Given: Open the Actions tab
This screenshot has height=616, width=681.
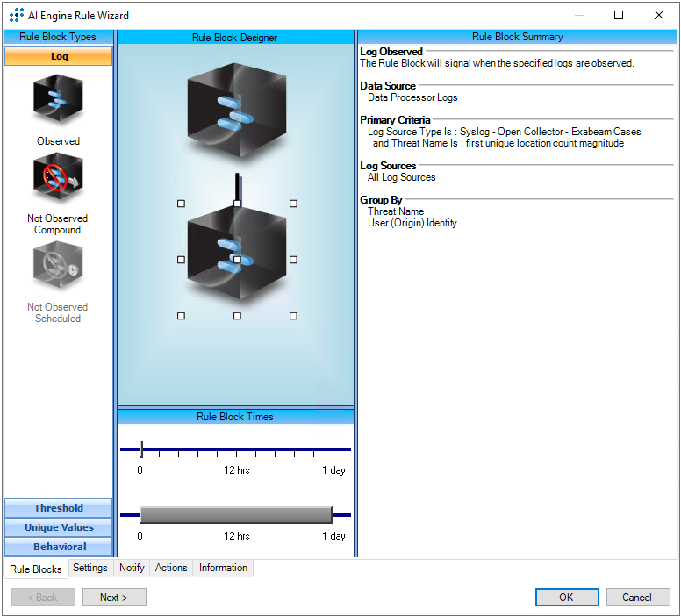Looking at the screenshot, I should click(x=171, y=568).
